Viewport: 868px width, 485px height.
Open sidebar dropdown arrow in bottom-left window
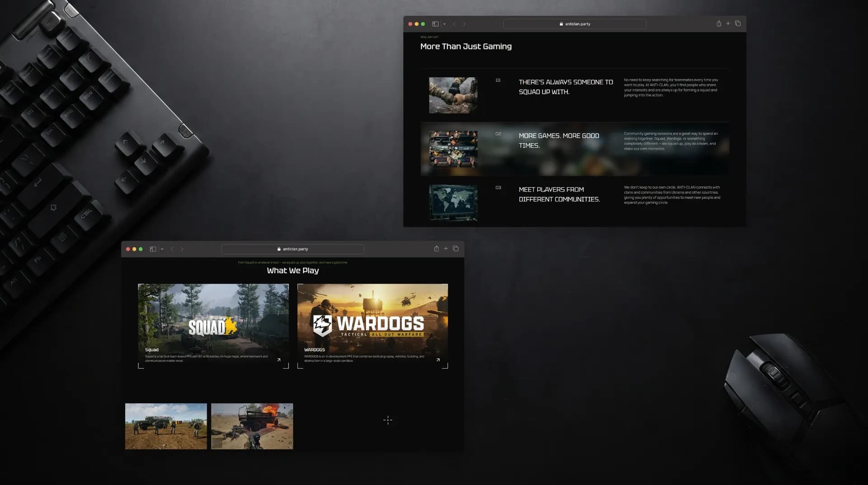[162, 249]
